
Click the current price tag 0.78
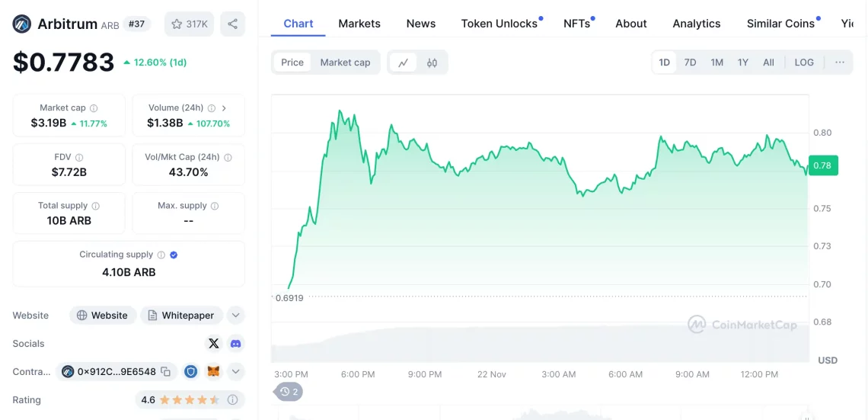823,165
